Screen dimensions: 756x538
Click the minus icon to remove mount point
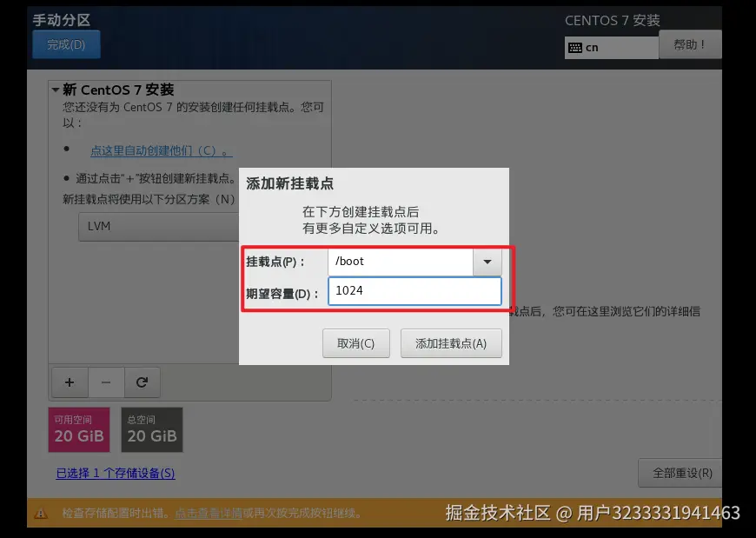(106, 382)
